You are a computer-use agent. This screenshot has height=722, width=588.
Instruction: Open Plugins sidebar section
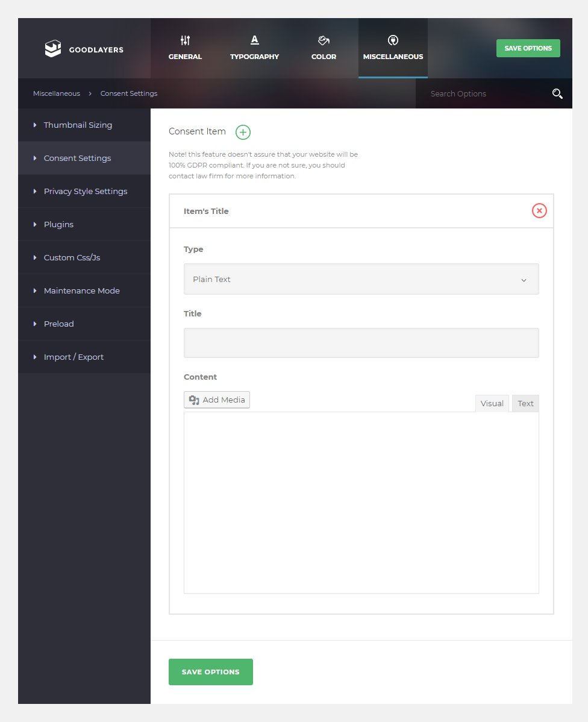[84, 224]
